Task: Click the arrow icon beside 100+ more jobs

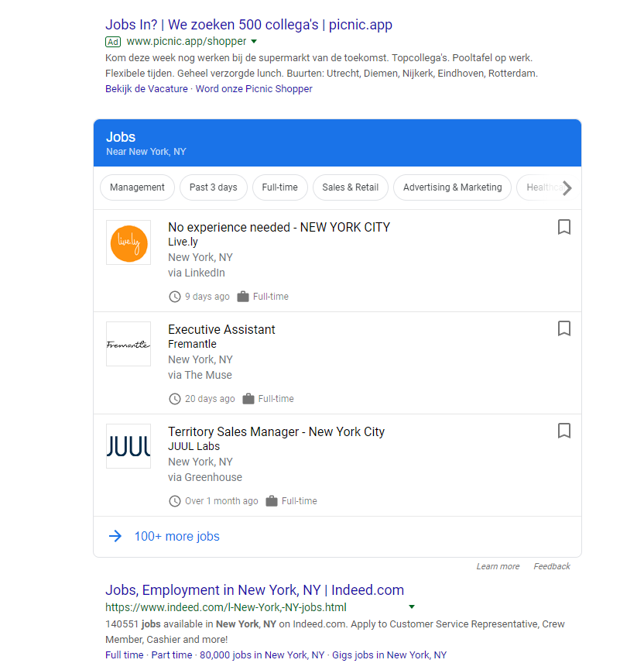Action: coord(115,536)
